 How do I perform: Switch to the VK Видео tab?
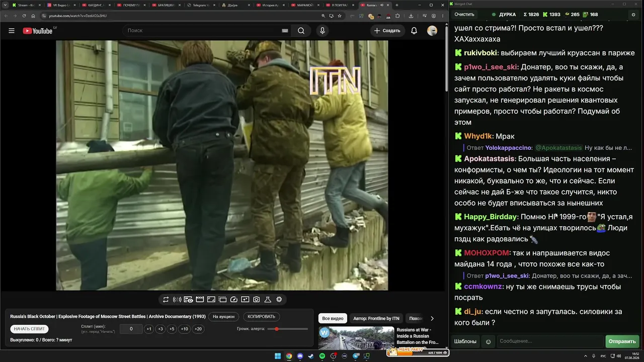coord(62,5)
